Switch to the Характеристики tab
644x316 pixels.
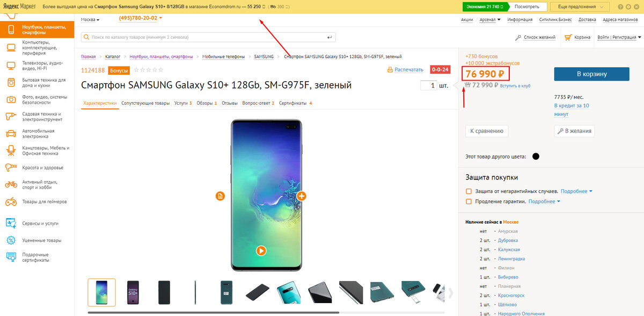pyautogui.click(x=100, y=103)
